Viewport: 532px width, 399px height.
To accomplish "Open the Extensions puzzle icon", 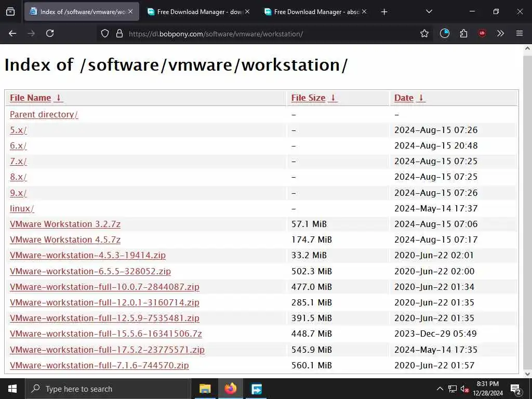I will (x=463, y=33).
